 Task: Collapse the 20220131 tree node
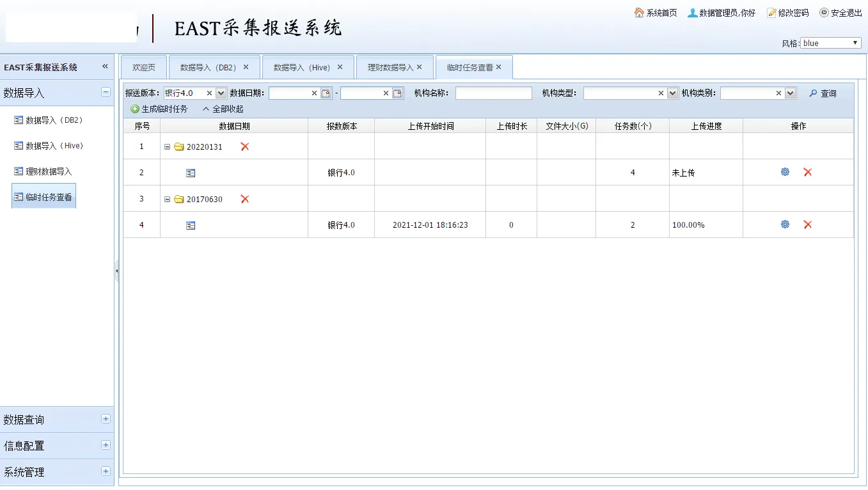[x=168, y=146]
